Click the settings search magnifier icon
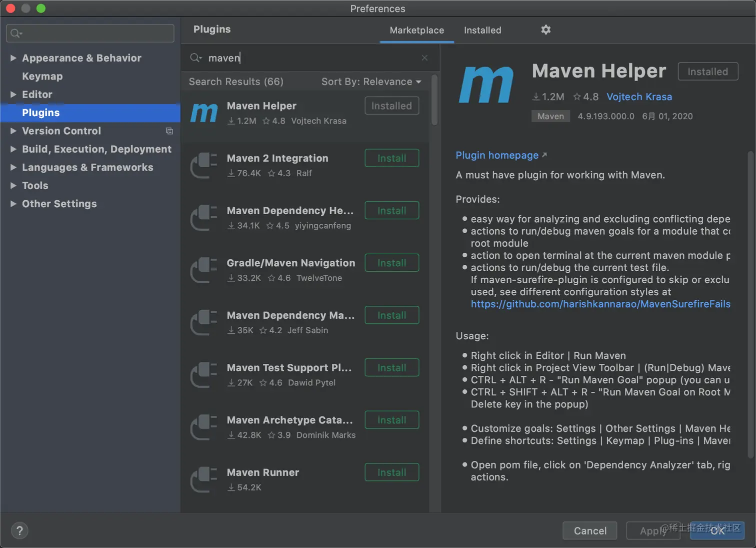The height and width of the screenshot is (548, 756). tap(16, 34)
